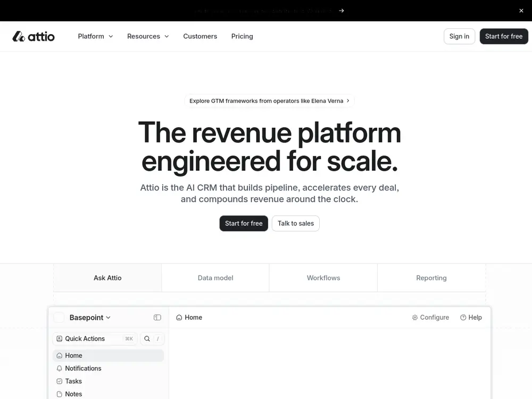This screenshot has width=532, height=399.
Task: Click the search magnifier icon in the sidebar
Action: (147, 338)
